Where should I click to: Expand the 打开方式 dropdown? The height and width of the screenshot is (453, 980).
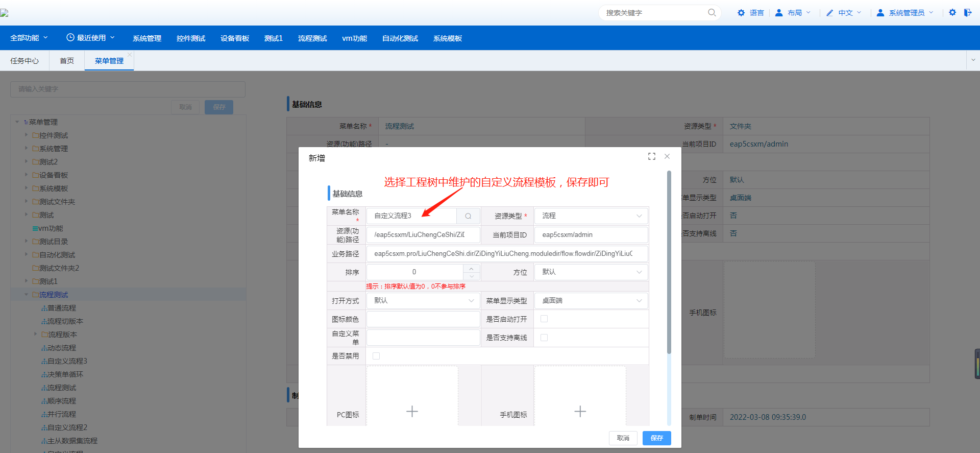[x=423, y=301]
